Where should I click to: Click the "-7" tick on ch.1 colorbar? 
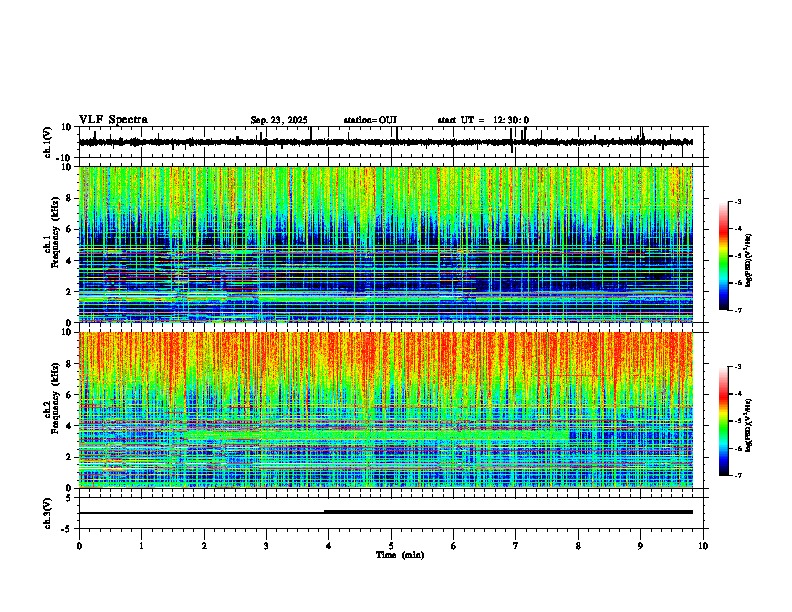pos(737,310)
